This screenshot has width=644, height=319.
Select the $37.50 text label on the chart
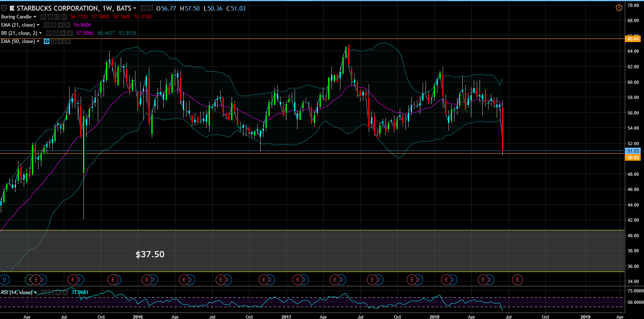[150, 254]
